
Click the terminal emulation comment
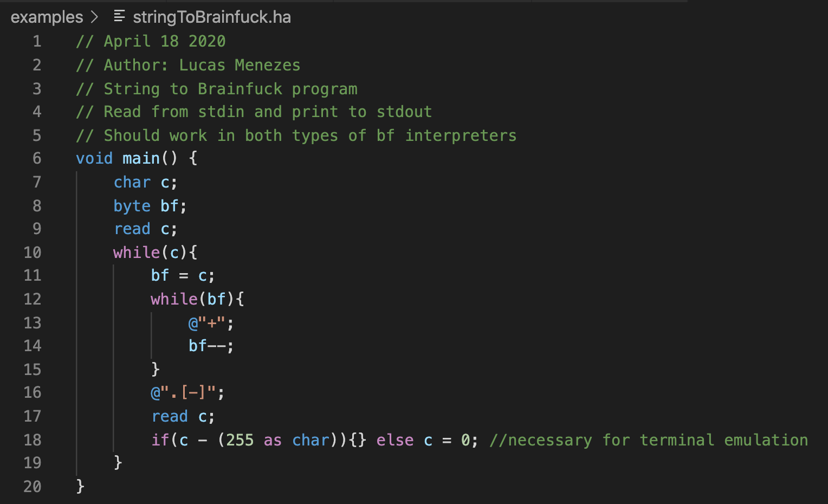(648, 440)
